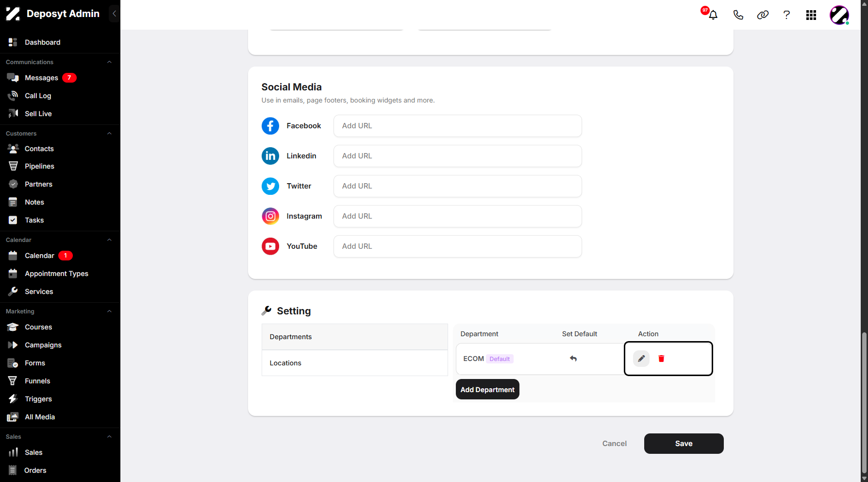Image resolution: width=868 pixels, height=482 pixels.
Task: Open user profile avatar menu
Action: 839,15
